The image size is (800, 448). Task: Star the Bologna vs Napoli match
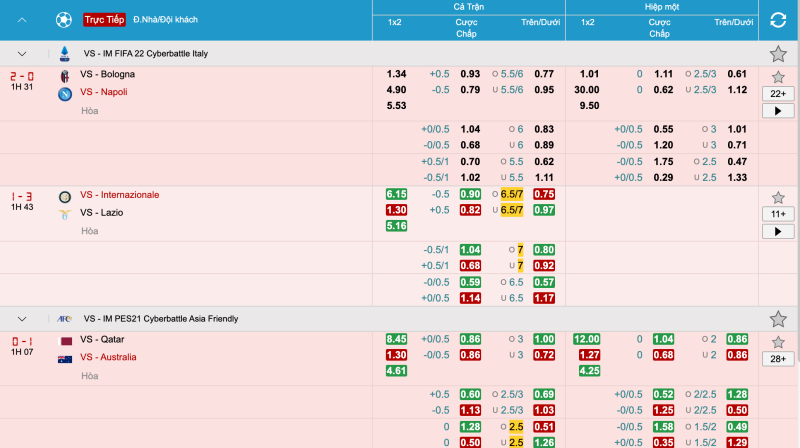click(x=778, y=78)
